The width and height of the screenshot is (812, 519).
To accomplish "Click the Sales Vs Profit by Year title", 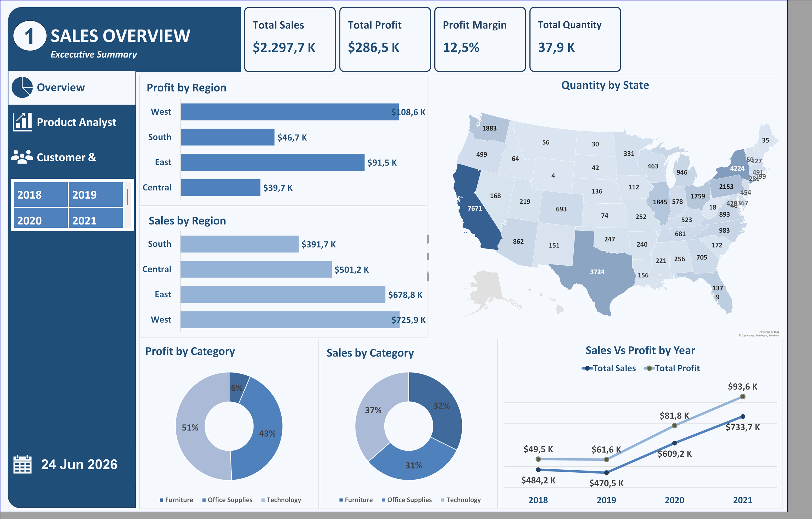I will [640, 351].
